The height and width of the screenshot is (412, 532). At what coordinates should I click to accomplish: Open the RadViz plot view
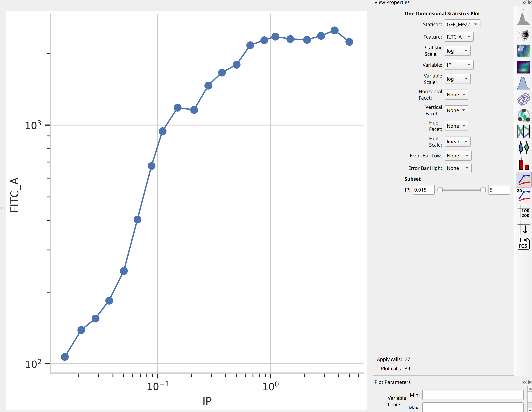tap(524, 115)
